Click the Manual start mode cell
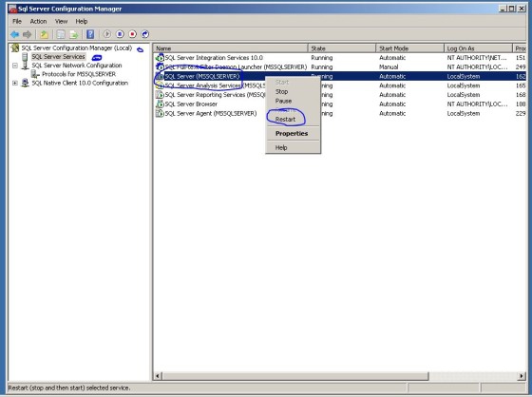This screenshot has height=397, width=532. pos(389,67)
